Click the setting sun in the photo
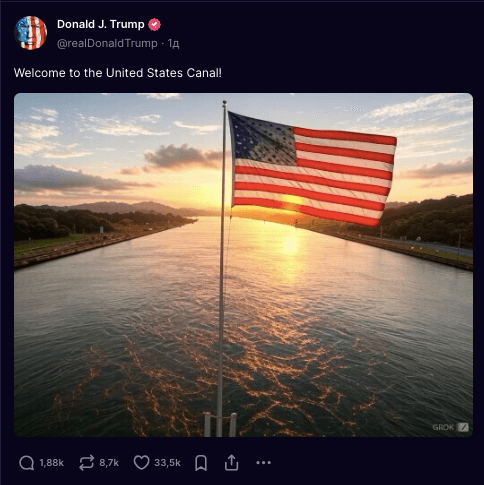484x485 pixels. (292, 201)
